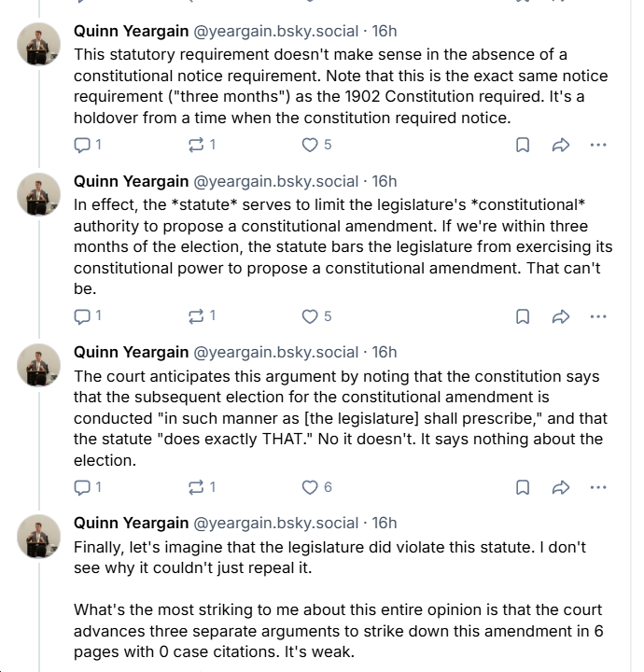Share the "statutory requirement" post

pos(561,145)
